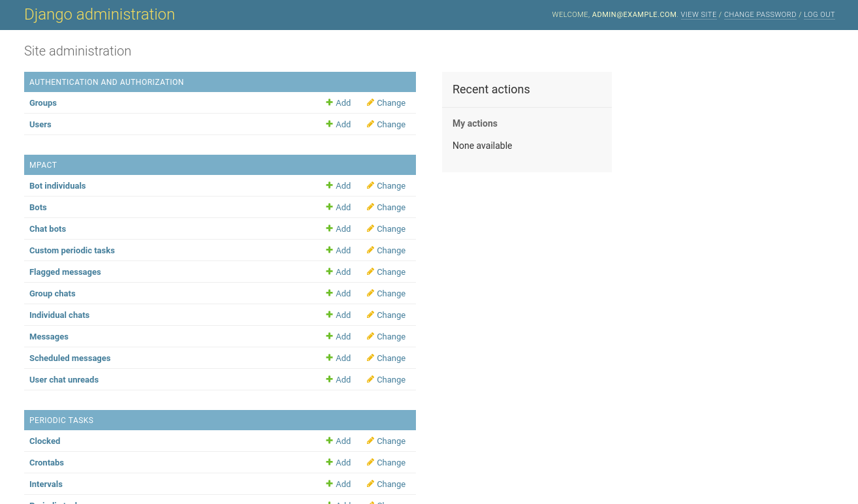Screen dimensions: 858x504
Task: Click Change text link for Clocked
Action: tap(391, 441)
